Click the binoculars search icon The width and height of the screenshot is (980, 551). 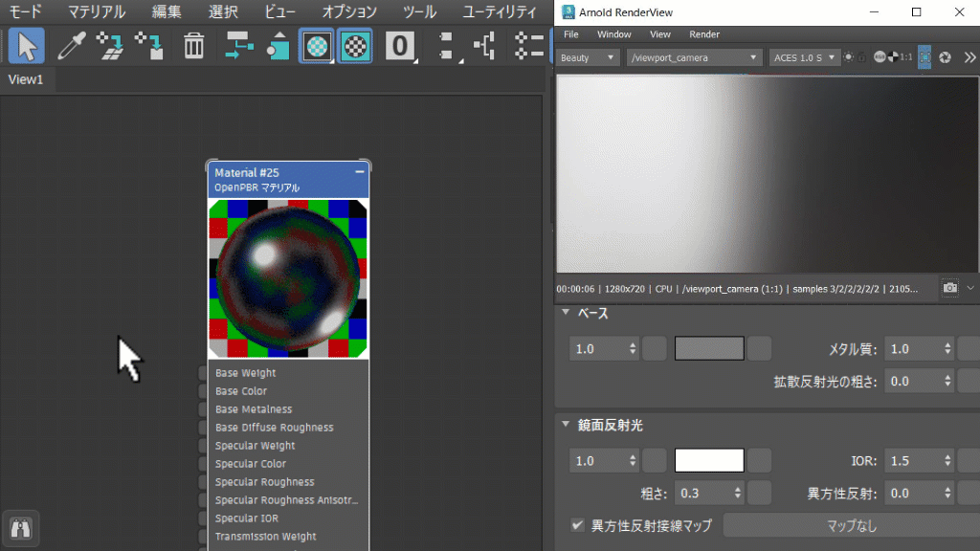tap(21, 528)
